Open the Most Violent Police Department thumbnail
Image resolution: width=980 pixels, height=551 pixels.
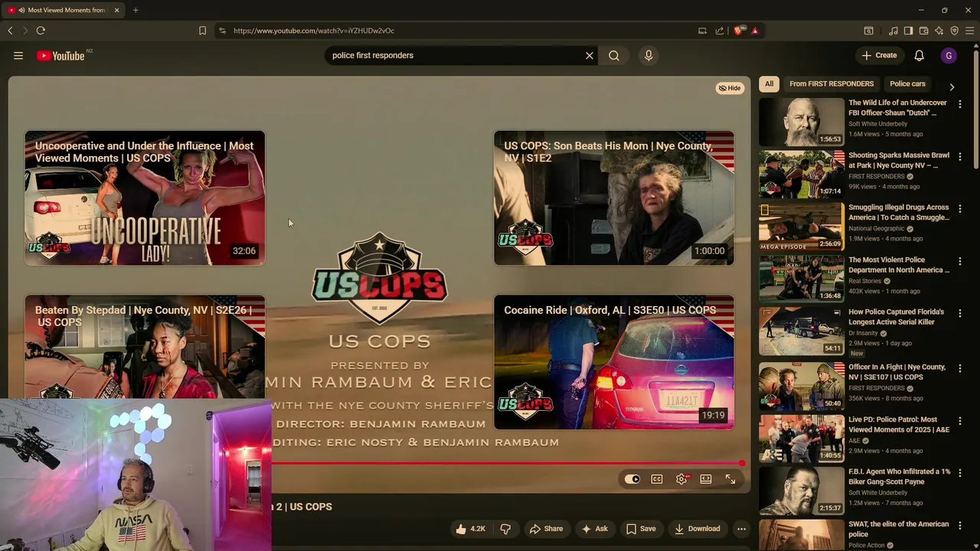click(x=802, y=279)
